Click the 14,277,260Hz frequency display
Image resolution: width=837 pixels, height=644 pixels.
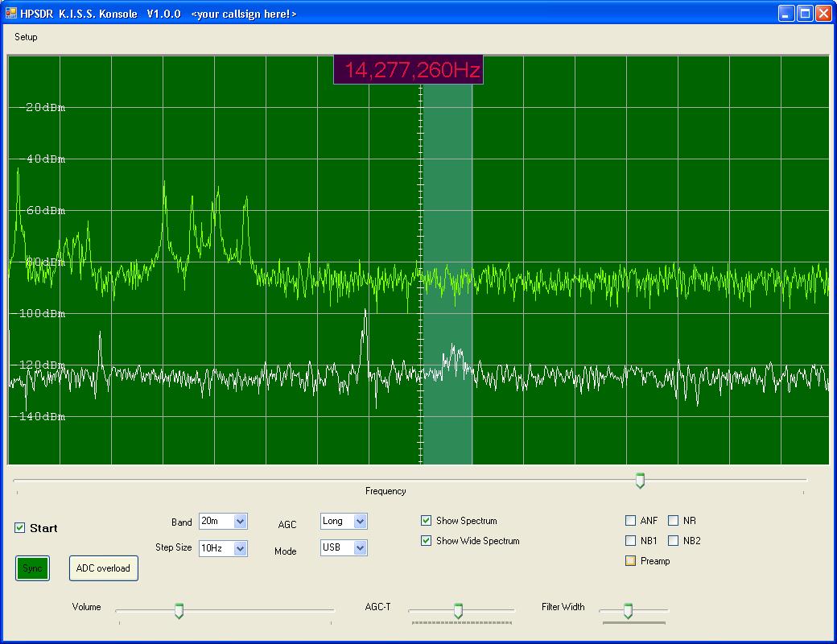point(408,70)
